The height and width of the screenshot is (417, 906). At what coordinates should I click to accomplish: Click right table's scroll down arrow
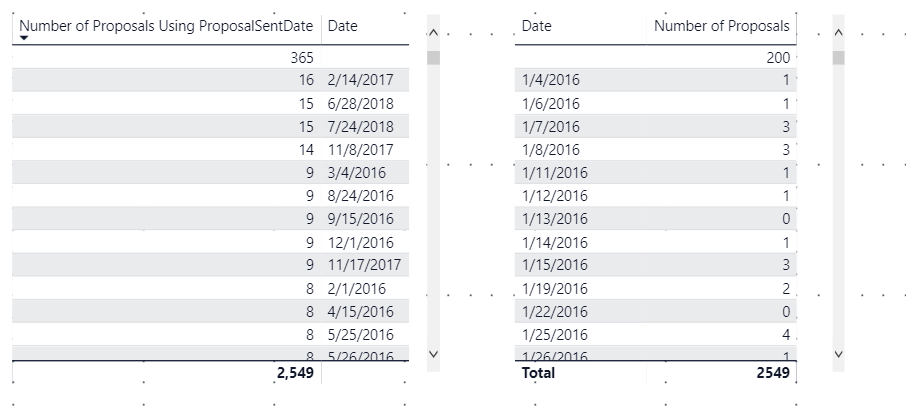[839, 353]
